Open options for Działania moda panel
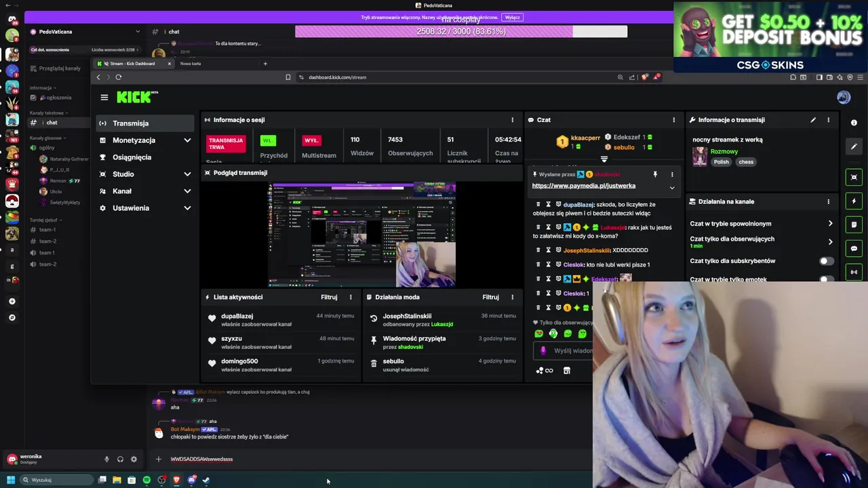868x488 pixels. tap(512, 297)
